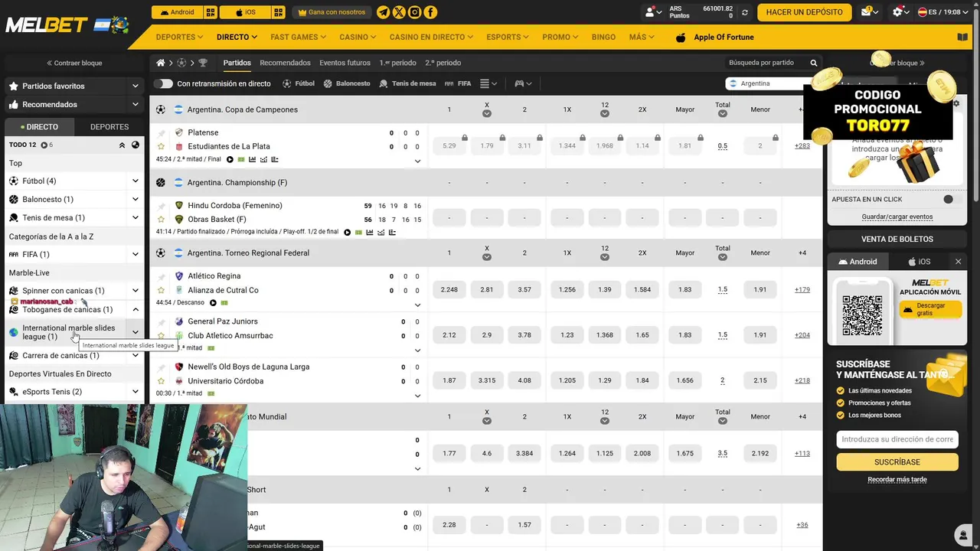Collapse Toboganes de canicas (1) item

(x=136, y=310)
